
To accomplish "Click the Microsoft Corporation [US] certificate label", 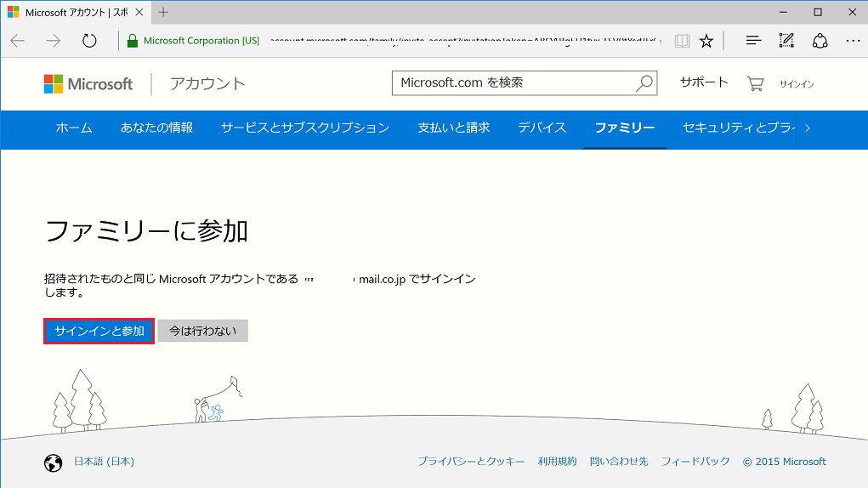I will (201, 41).
